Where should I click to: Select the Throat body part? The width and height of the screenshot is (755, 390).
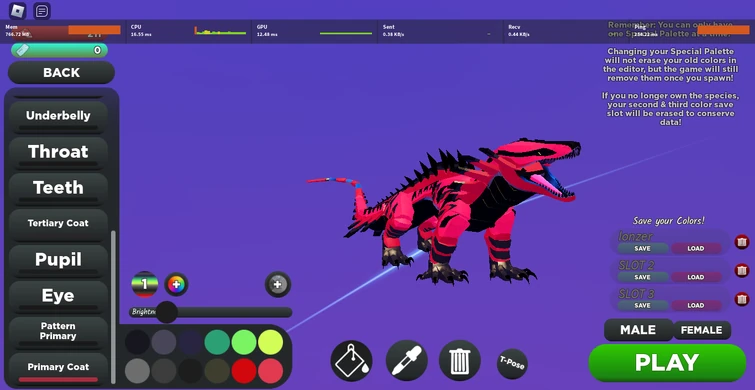(58, 152)
